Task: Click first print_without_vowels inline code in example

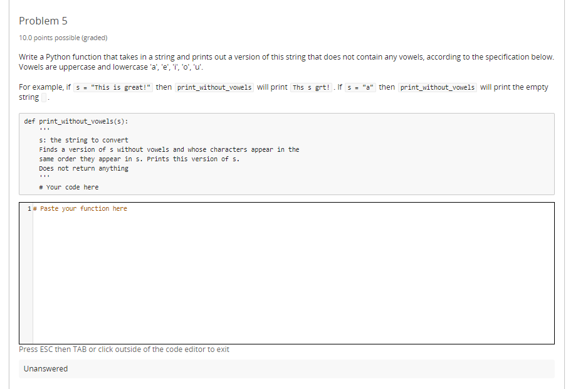Action: pyautogui.click(x=214, y=87)
